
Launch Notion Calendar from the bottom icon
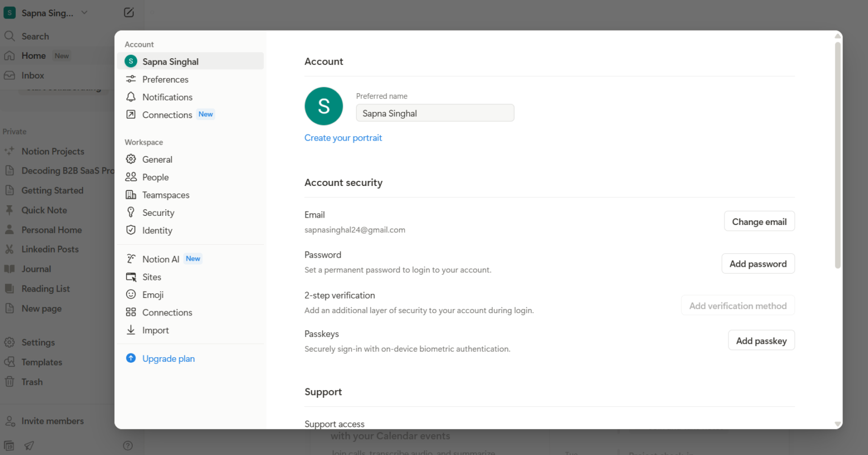[x=8, y=446]
